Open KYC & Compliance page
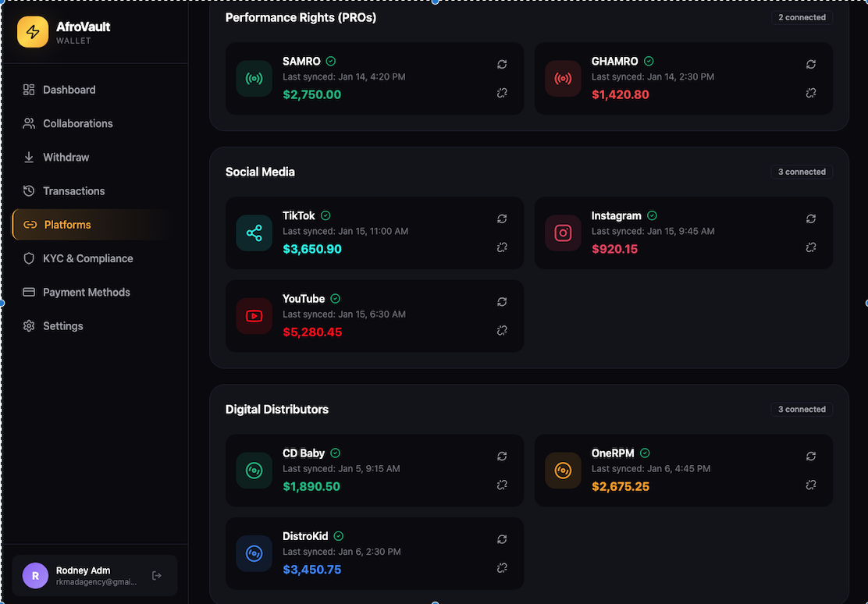 pos(87,258)
